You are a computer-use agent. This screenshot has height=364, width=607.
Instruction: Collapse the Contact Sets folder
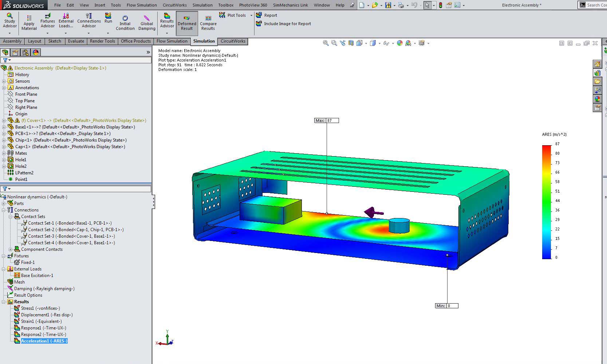[10, 216]
